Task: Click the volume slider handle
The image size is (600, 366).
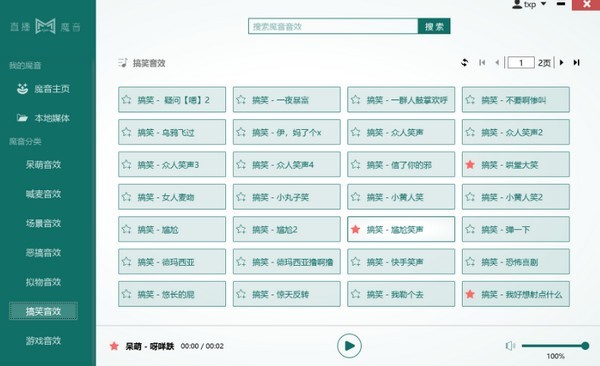Action: 585,346
